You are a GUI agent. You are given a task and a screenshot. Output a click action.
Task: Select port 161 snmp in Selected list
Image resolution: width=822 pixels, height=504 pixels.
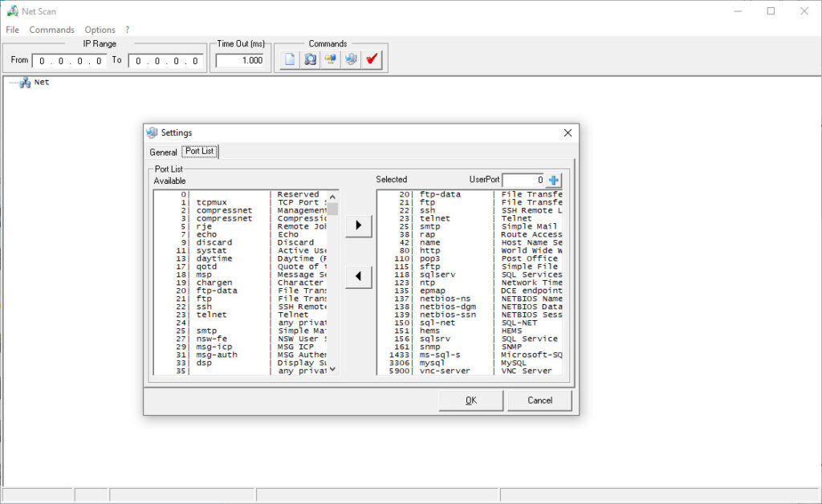(470, 347)
